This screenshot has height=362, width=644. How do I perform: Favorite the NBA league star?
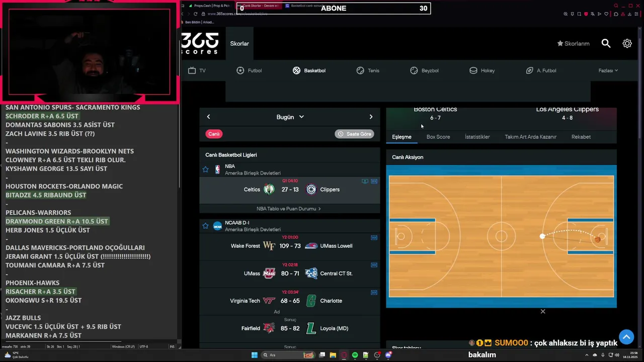[x=205, y=169]
